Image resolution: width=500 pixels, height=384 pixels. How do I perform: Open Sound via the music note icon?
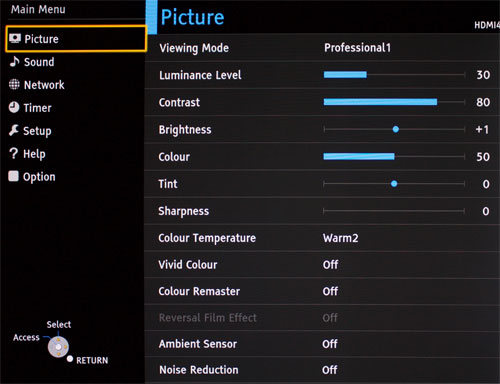tap(14, 61)
